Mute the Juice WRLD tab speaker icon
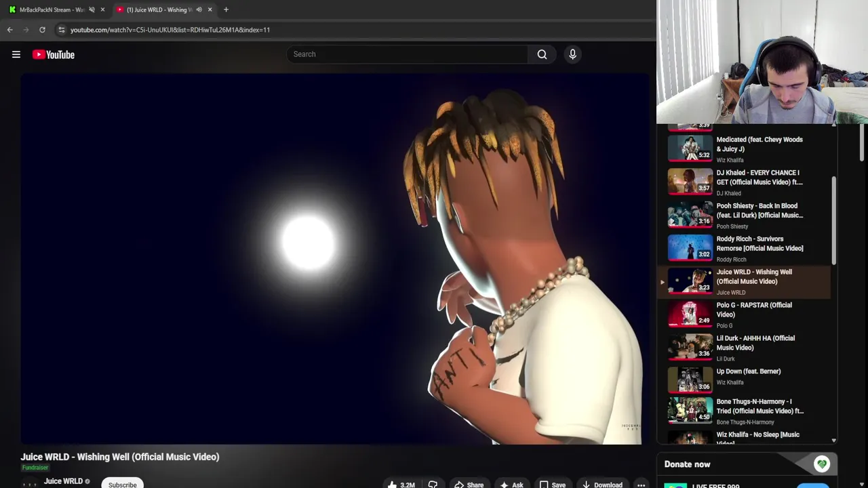868x488 pixels. [199, 9]
